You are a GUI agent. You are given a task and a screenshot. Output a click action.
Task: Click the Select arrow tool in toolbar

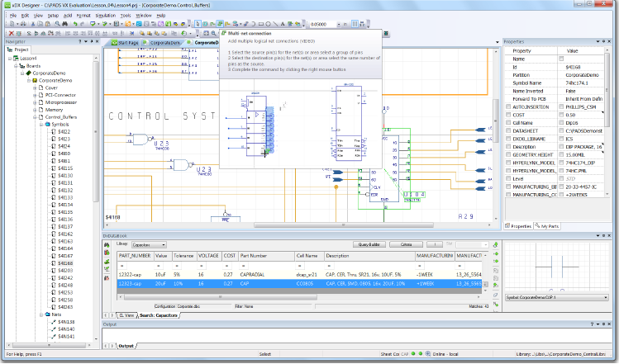[198, 24]
